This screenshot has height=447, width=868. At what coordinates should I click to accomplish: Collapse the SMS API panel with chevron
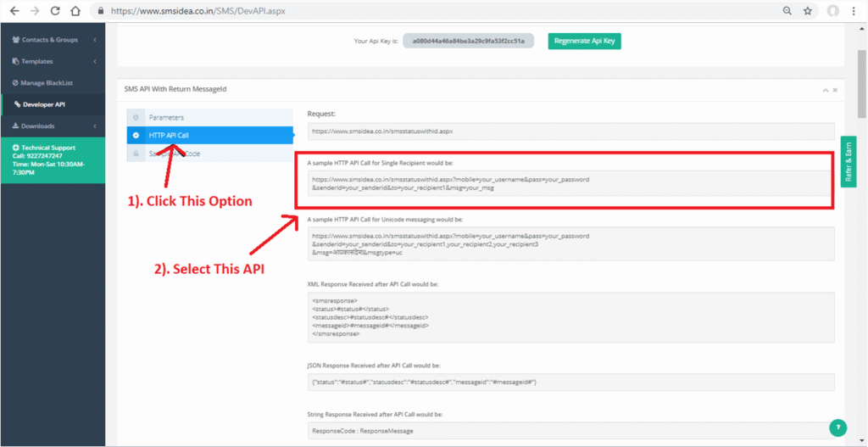pos(825,89)
